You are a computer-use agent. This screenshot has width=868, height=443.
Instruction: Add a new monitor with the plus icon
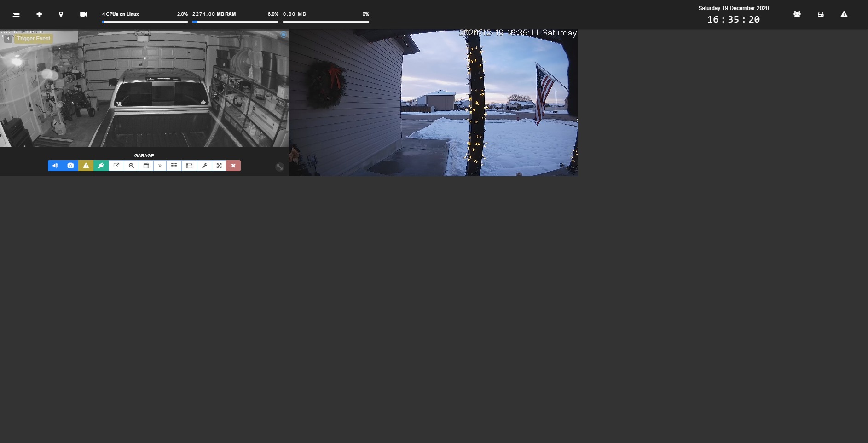[x=39, y=14]
